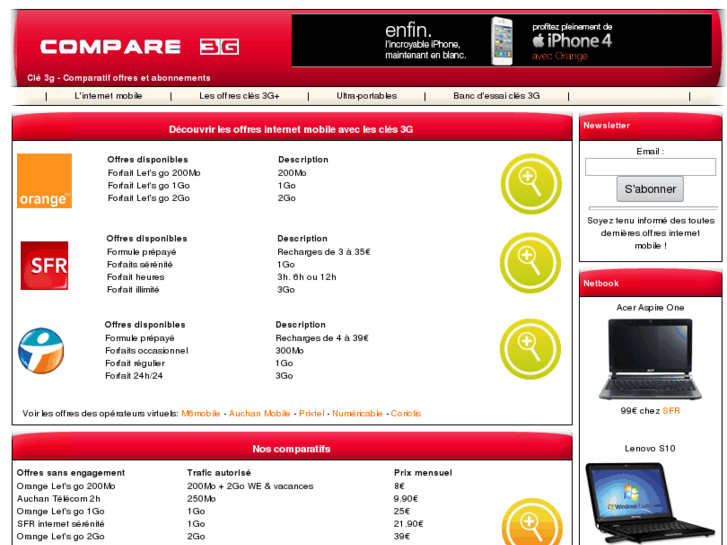Select the 'Forfaits occasionnel' row
This screenshot has width=727, height=545.
pyautogui.click(x=147, y=351)
